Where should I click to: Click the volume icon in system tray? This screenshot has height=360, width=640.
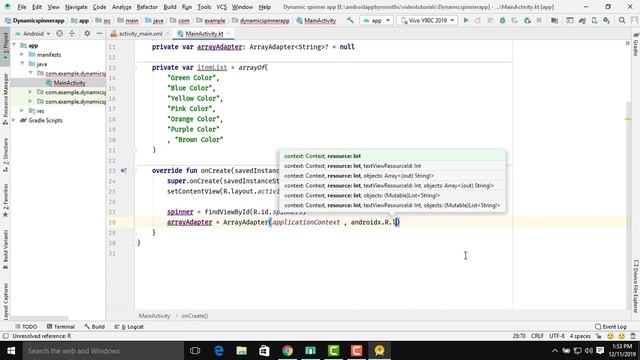point(588,351)
